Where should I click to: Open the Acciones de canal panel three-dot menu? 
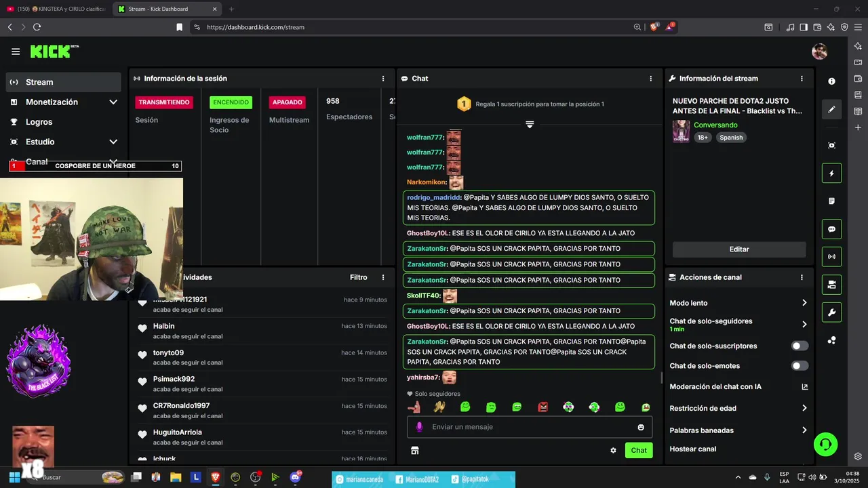click(802, 277)
